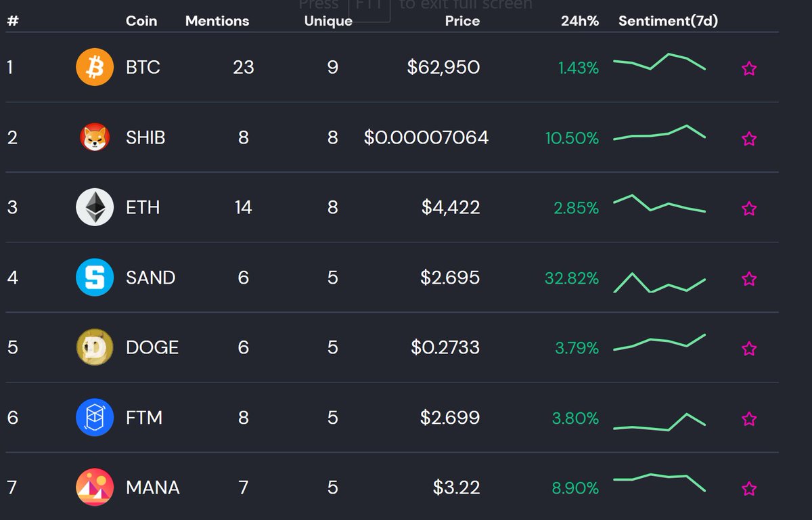View the FTM sentiment sparkline

[659, 421]
